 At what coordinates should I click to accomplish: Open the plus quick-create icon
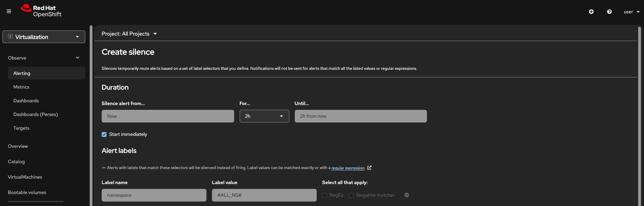(591, 12)
